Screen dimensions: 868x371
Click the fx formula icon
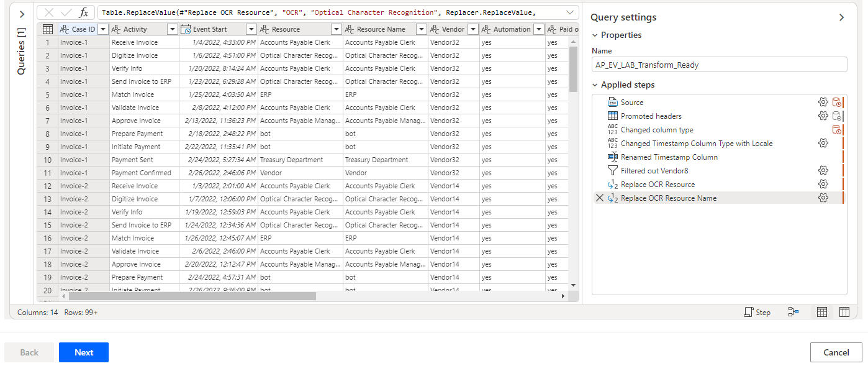pos(84,12)
